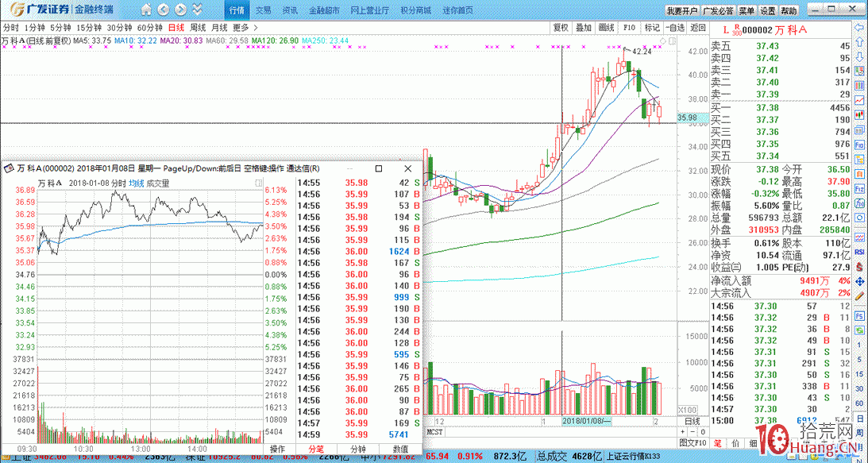Screen dimensions: 868x463
Task: Click the 帮助 help button
Action: pyautogui.click(x=789, y=10)
